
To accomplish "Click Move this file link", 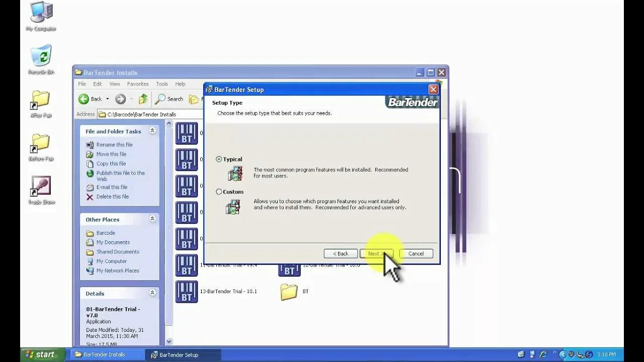I will tap(111, 154).
